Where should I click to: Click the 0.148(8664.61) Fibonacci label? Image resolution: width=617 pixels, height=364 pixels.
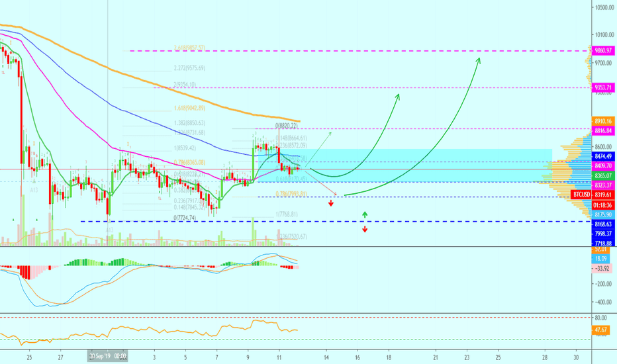(x=291, y=138)
